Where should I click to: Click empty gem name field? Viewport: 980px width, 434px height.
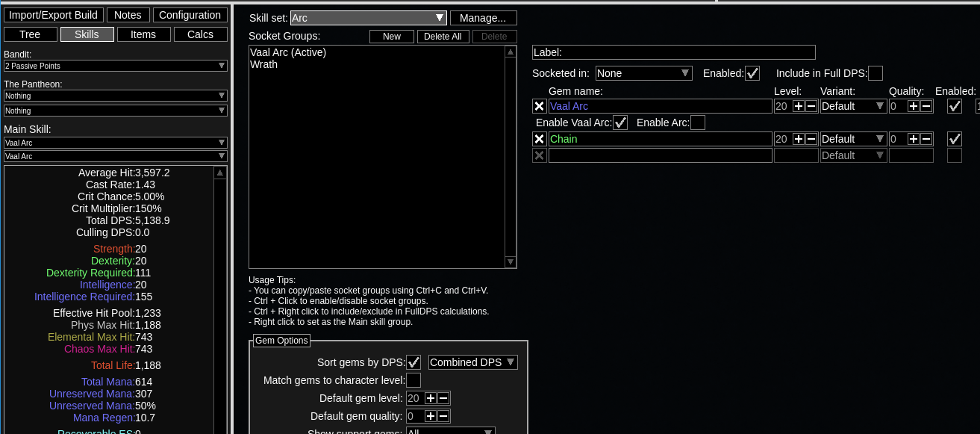(x=661, y=155)
